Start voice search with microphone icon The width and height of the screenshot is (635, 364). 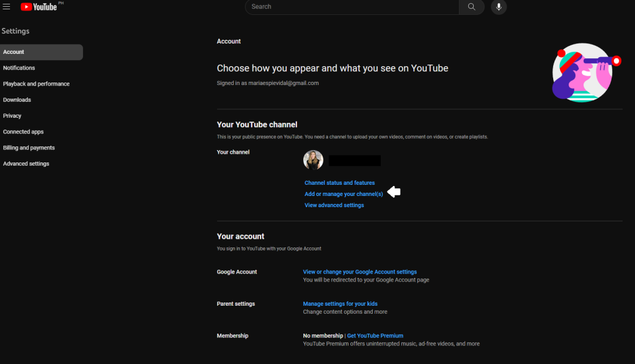coord(499,7)
